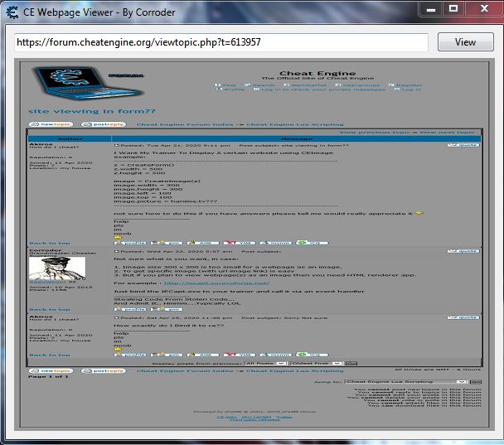Click the Cheat Engine gear icon in title bar
Viewport: 504px width, 445px height.
click(12, 12)
